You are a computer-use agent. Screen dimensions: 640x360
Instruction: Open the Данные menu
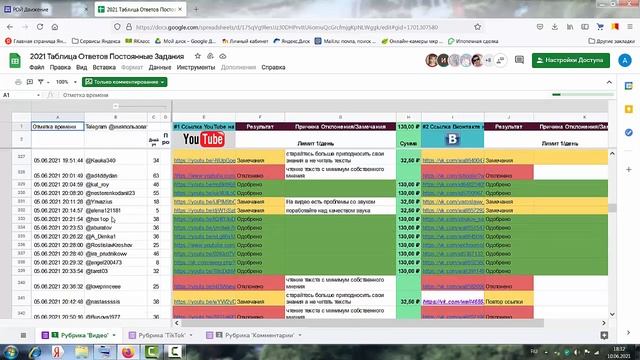160,67
